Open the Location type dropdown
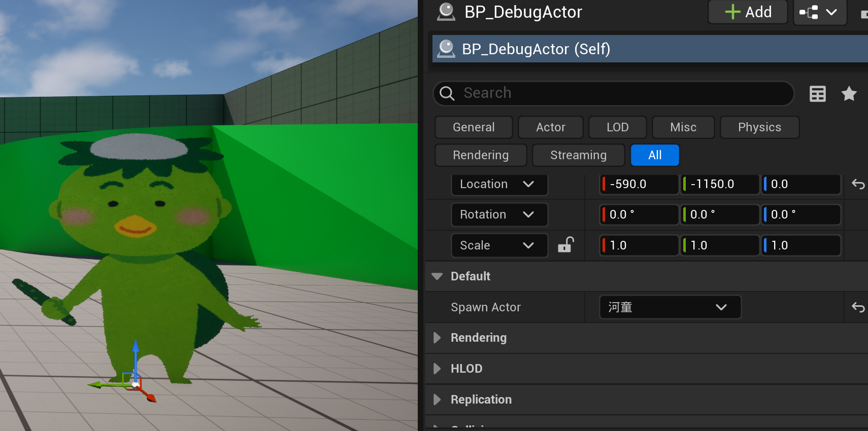The width and height of the screenshot is (868, 431). (499, 184)
